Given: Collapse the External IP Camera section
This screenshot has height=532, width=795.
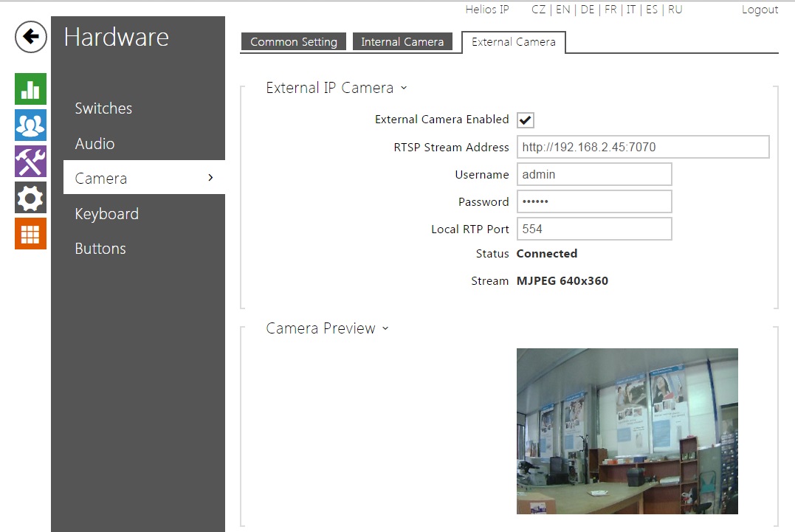Looking at the screenshot, I should point(404,88).
